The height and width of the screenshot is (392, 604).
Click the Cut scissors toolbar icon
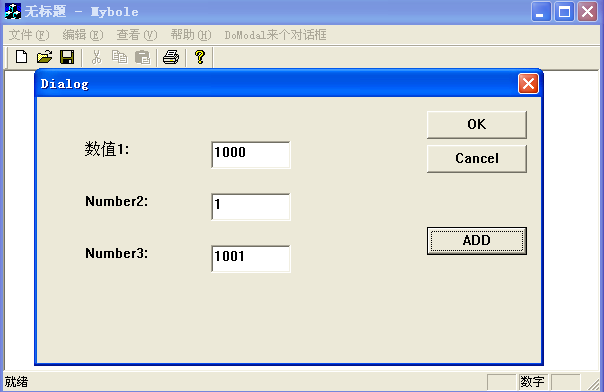coord(96,57)
